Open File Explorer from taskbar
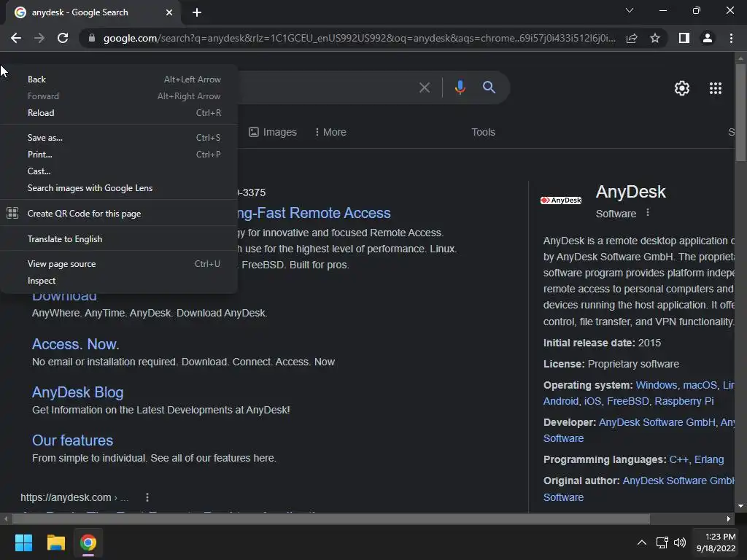747x560 pixels. [55, 542]
